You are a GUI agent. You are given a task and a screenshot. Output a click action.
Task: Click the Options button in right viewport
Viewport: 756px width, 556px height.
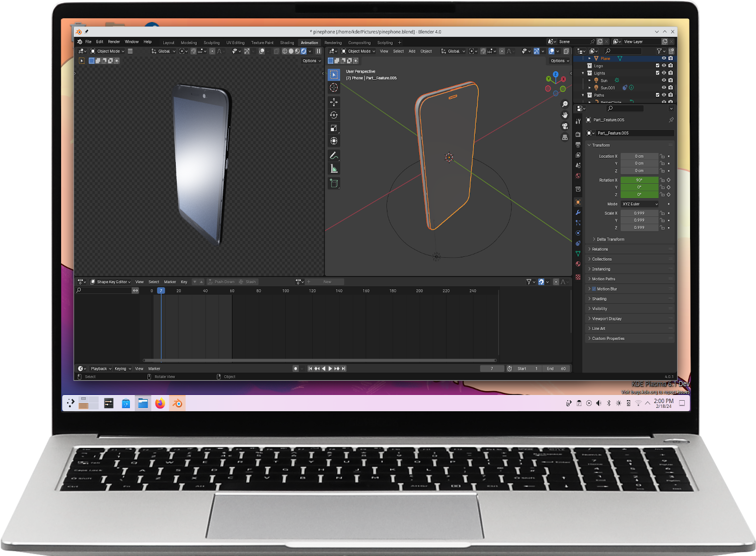559,61
